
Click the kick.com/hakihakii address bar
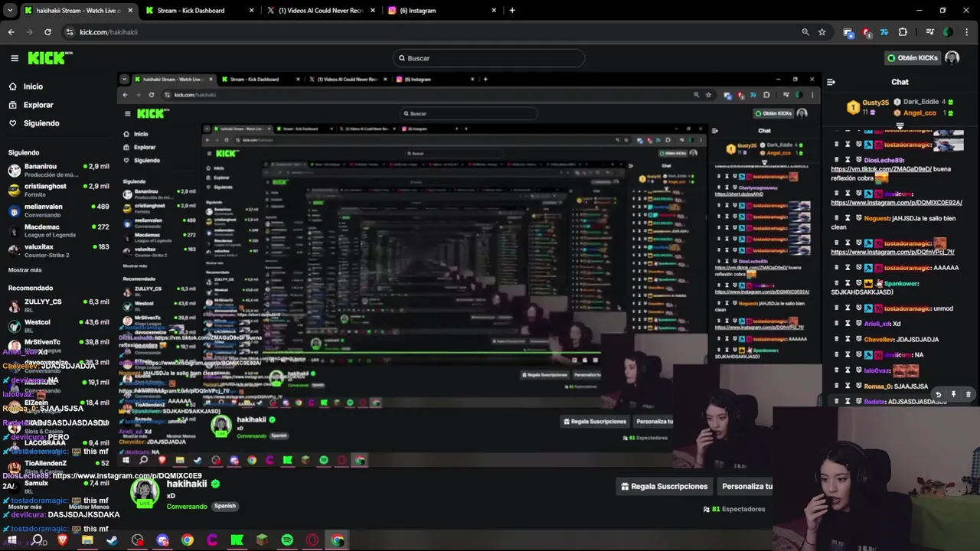tap(429, 32)
